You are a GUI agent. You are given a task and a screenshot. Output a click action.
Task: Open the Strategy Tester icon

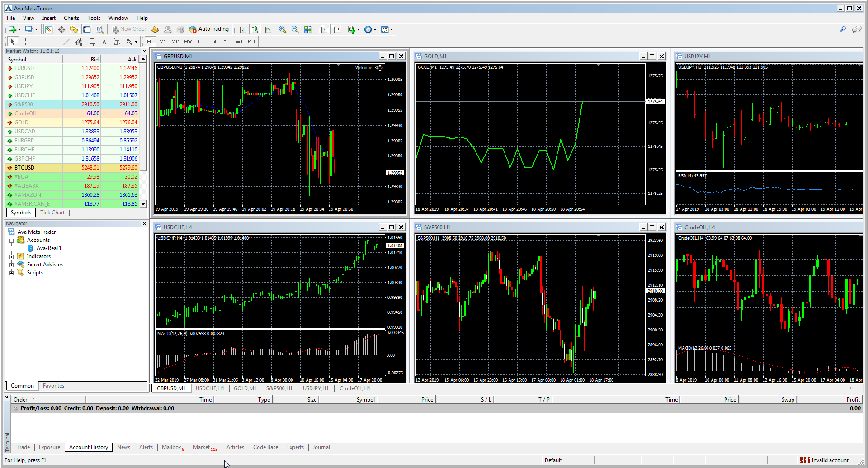coord(99,29)
